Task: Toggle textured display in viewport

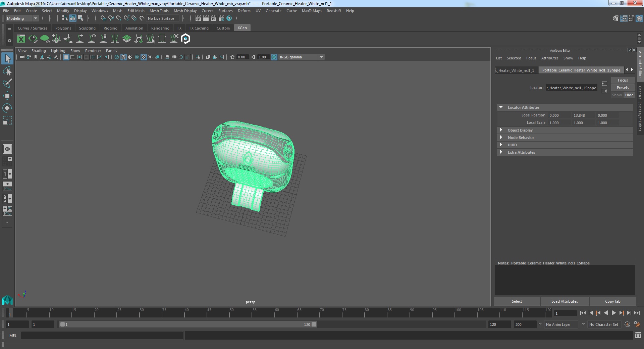Action: [144, 57]
